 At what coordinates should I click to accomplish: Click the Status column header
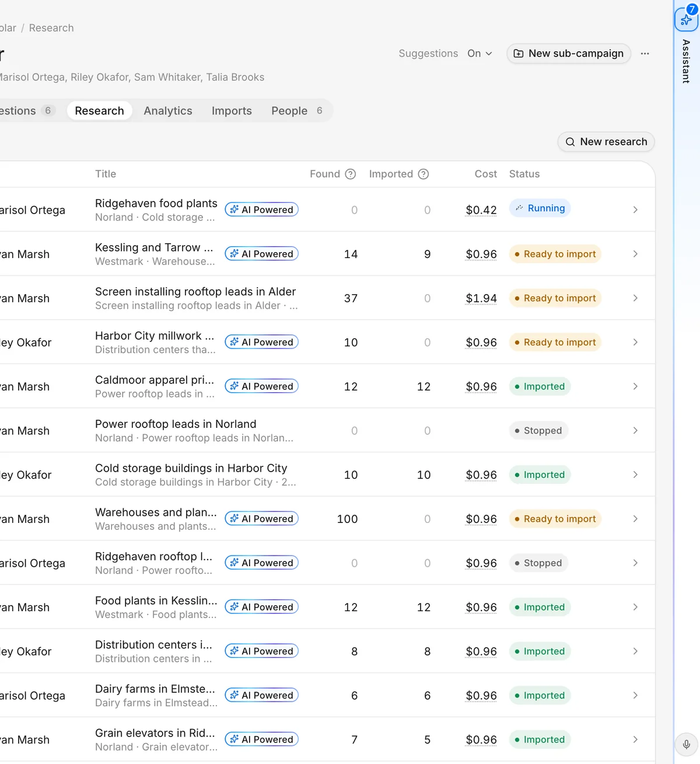pos(524,174)
